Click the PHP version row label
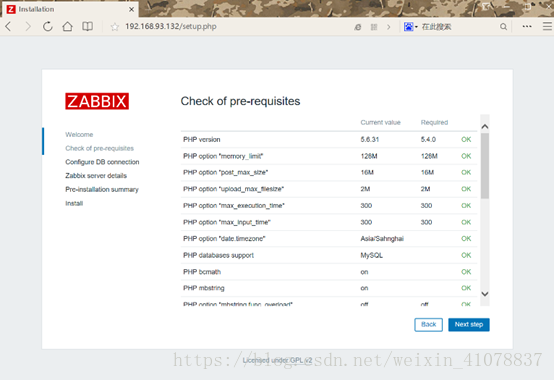 201,139
